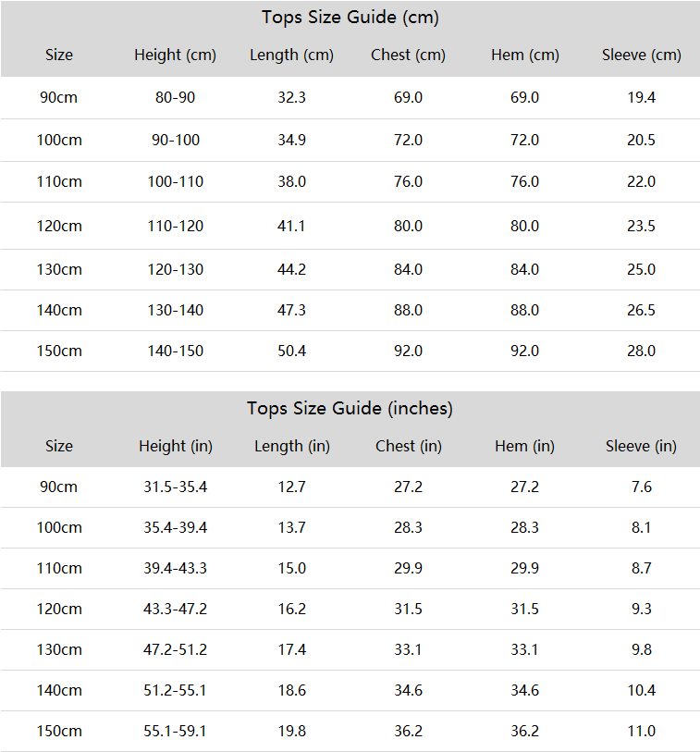This screenshot has width=700, height=752.
Task: Select the Length (cm) column header
Action: tap(291, 55)
